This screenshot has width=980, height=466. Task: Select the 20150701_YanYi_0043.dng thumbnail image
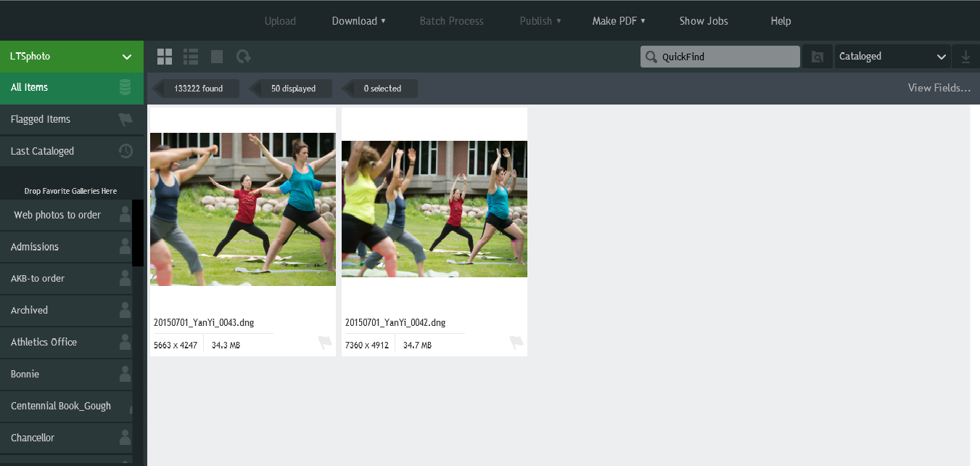(x=243, y=209)
